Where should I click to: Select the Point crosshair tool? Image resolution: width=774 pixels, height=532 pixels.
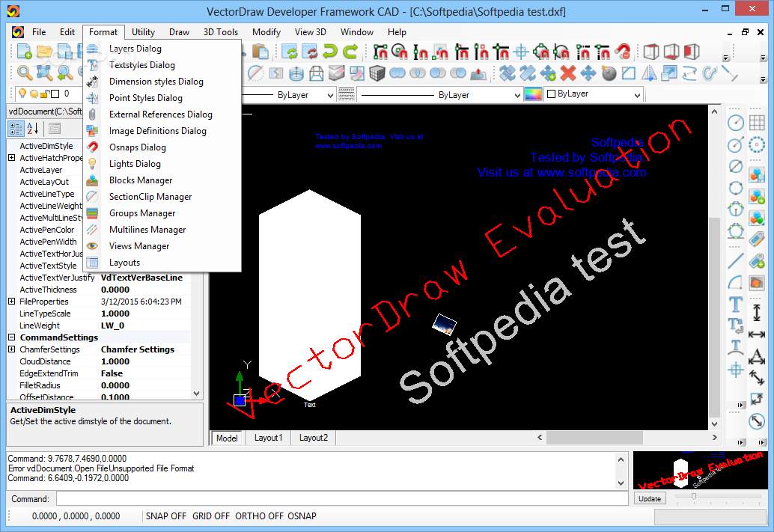pyautogui.click(x=736, y=369)
